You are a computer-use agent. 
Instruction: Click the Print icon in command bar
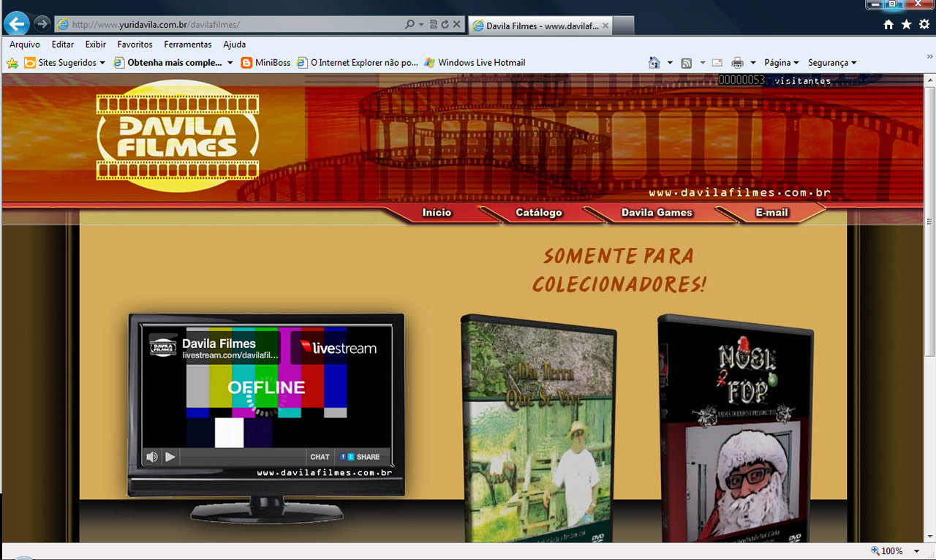[x=738, y=63]
